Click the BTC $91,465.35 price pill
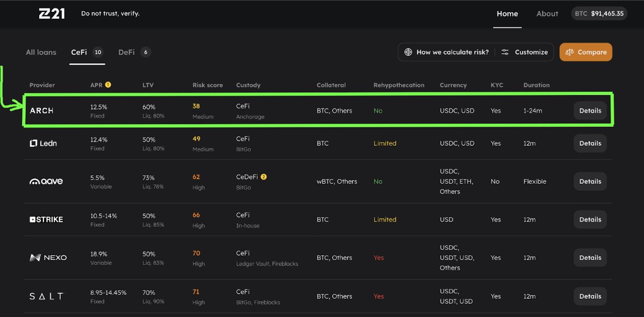644x317 pixels. [599, 13]
